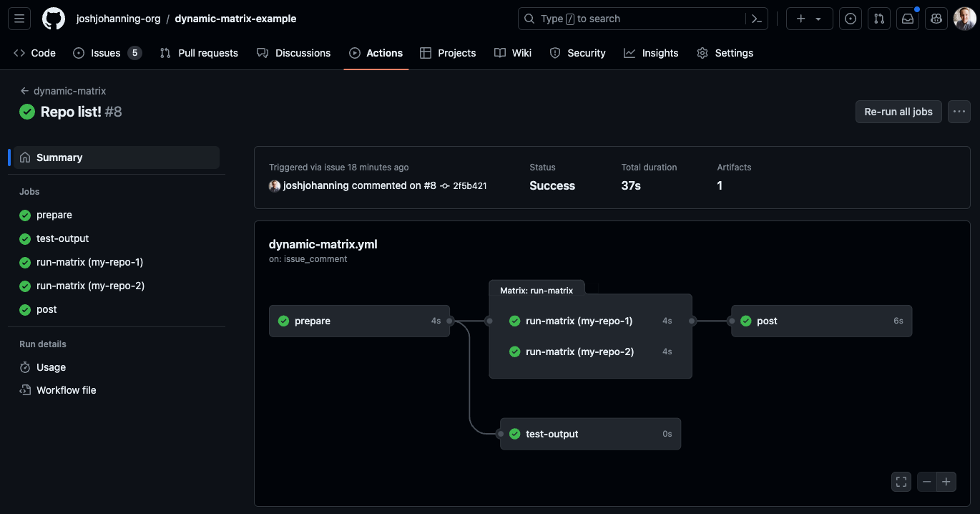This screenshot has width=980, height=514.
Task: Enter fullscreen for workflow graph
Action: [901, 482]
